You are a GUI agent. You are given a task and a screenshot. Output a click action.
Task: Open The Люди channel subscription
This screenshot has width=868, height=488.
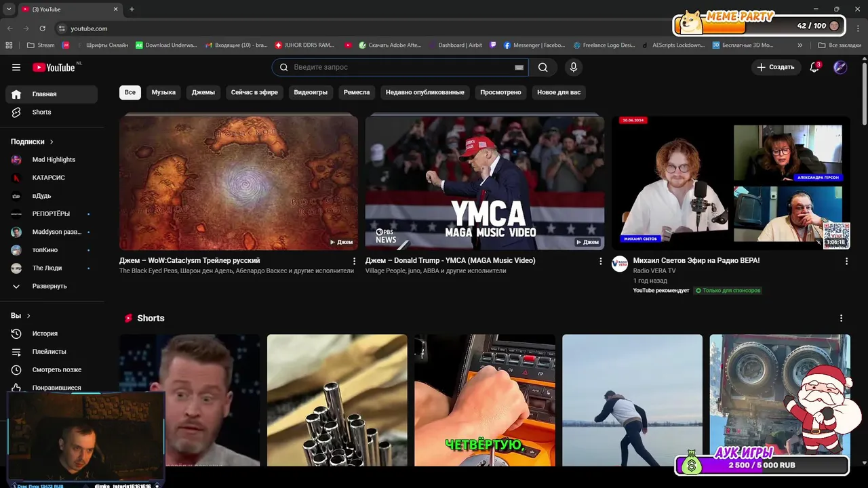(x=52, y=268)
